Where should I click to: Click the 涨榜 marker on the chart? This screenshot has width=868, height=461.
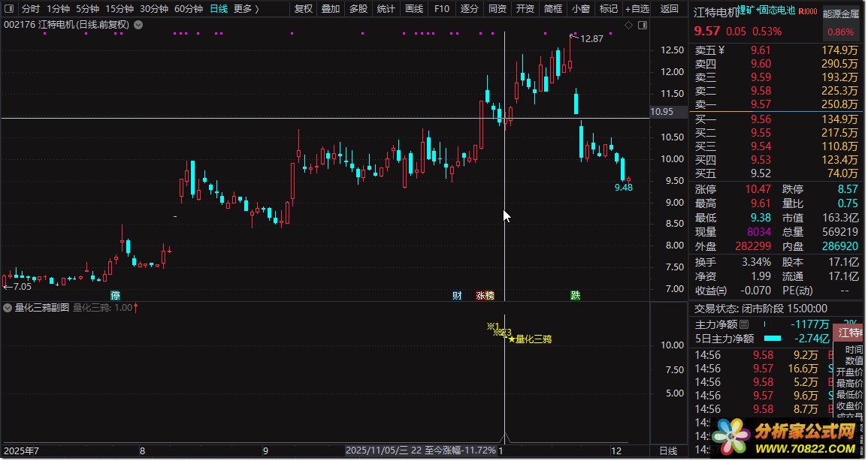coord(485,295)
